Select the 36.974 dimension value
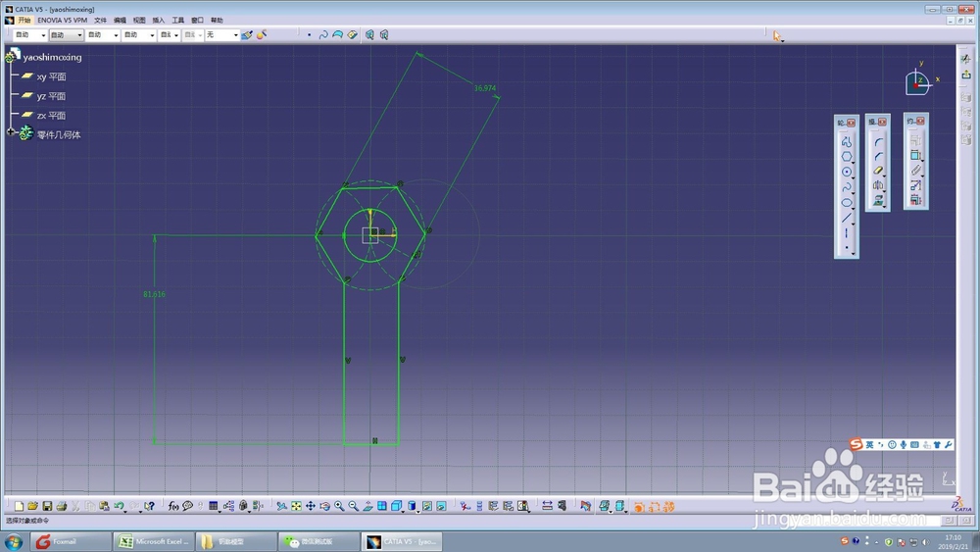 (484, 88)
